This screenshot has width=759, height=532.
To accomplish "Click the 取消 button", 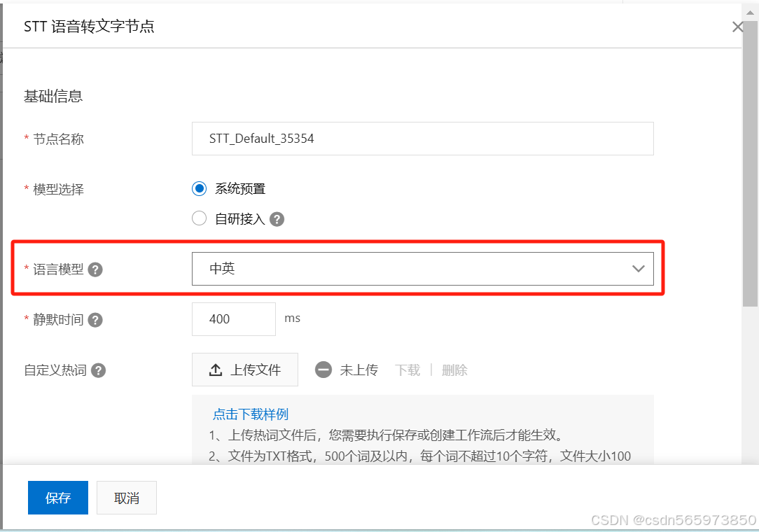I will [127, 498].
